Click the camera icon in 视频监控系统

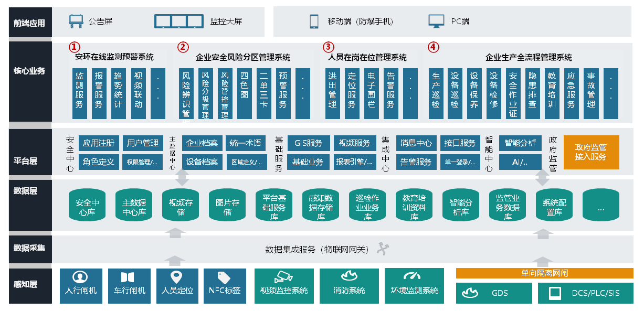click(x=284, y=276)
